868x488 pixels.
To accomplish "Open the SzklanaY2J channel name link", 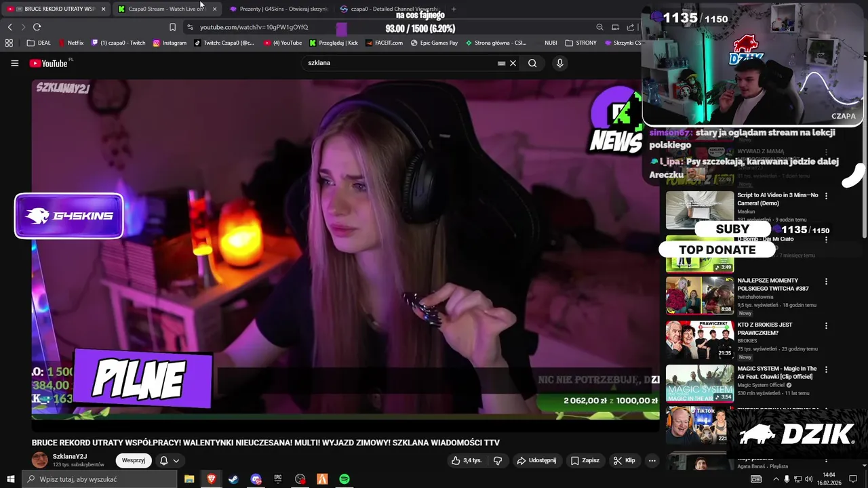I will pyautogui.click(x=70, y=456).
